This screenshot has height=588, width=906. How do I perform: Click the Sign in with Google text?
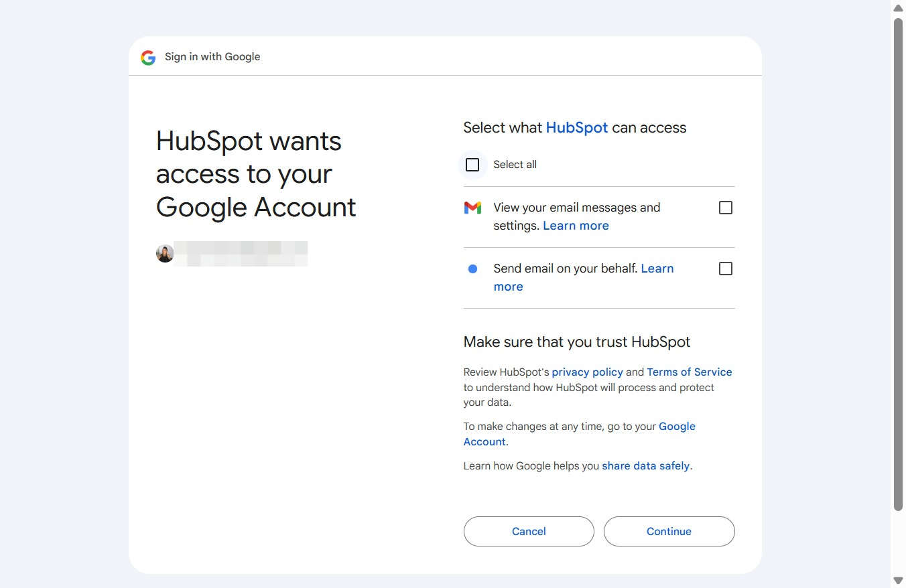point(212,57)
